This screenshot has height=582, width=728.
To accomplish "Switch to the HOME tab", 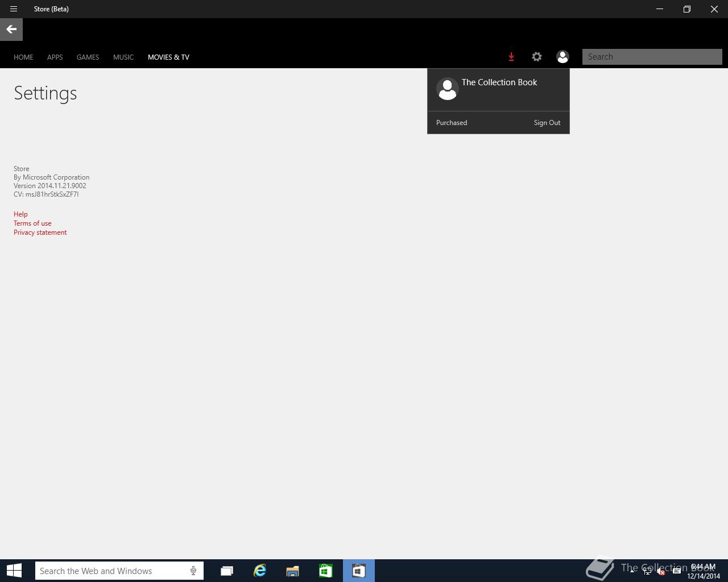I will (23, 57).
